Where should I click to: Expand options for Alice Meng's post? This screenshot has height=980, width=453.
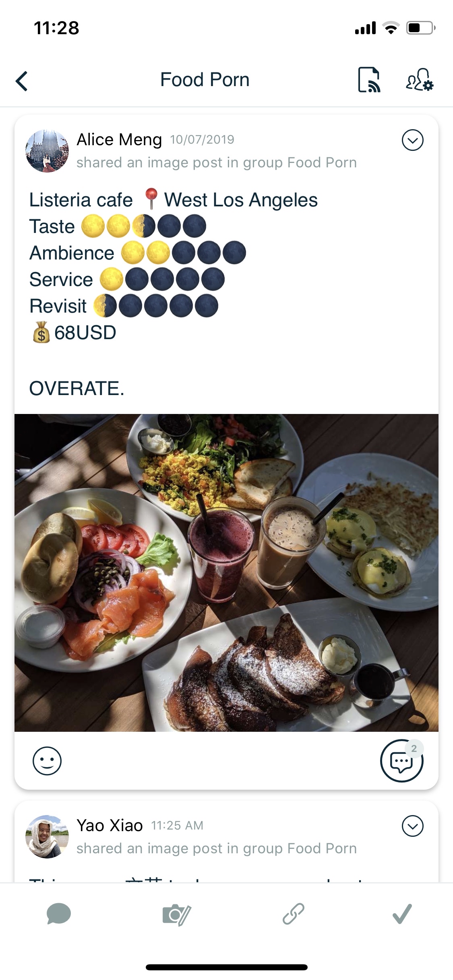point(413,140)
